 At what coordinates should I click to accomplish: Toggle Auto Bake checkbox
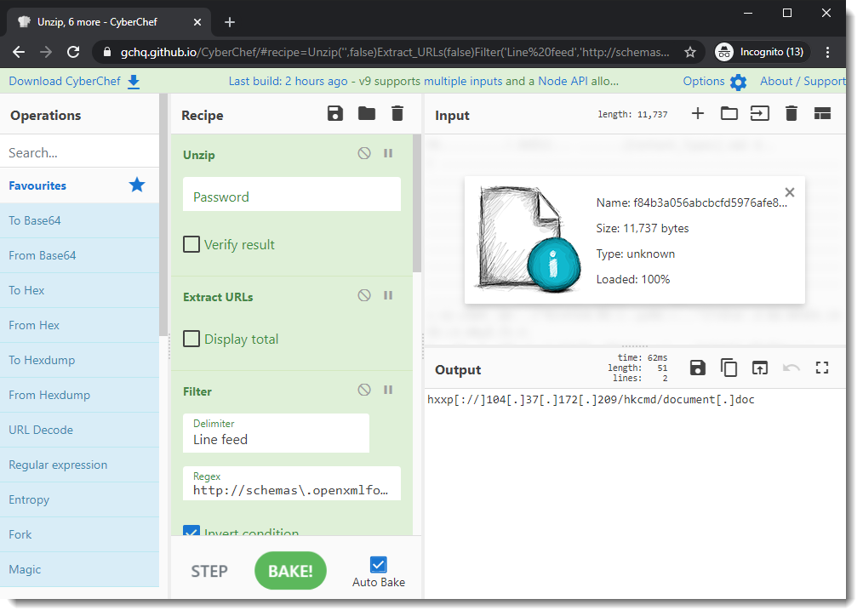(378, 564)
